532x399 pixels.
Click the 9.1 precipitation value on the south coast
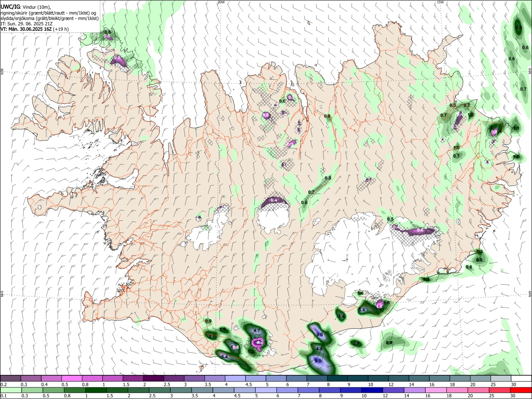pos(318,361)
